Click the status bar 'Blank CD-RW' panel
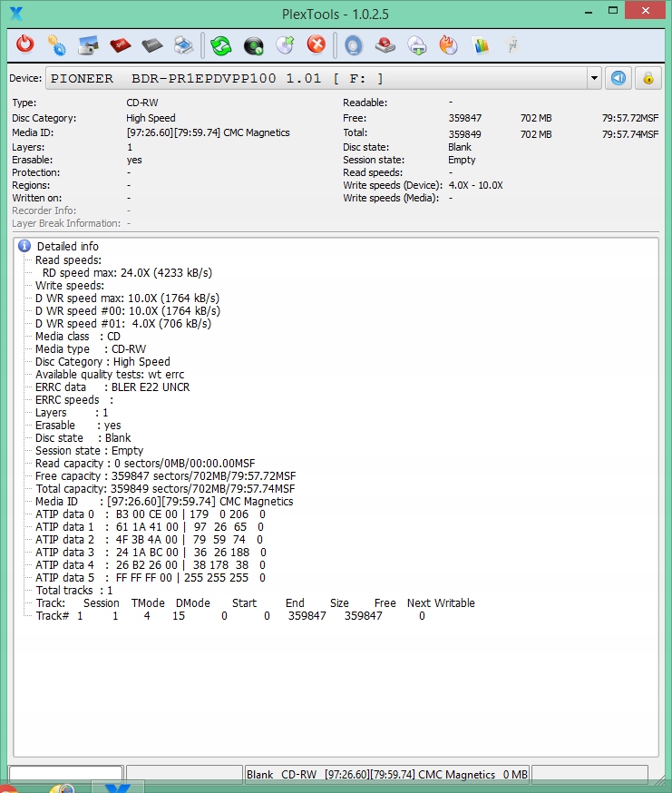672x793 pixels. [387, 774]
